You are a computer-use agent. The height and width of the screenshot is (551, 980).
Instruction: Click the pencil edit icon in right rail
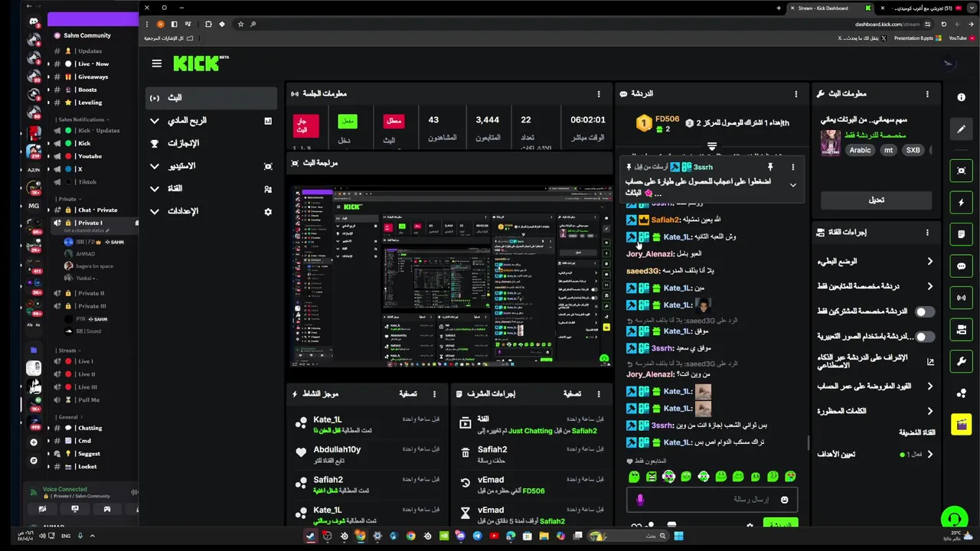coord(962,129)
